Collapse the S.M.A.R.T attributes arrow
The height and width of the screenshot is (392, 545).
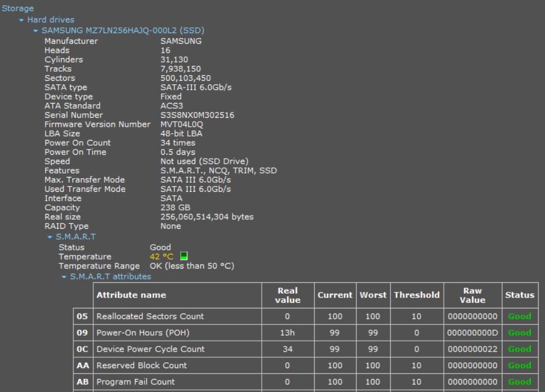click(x=64, y=277)
